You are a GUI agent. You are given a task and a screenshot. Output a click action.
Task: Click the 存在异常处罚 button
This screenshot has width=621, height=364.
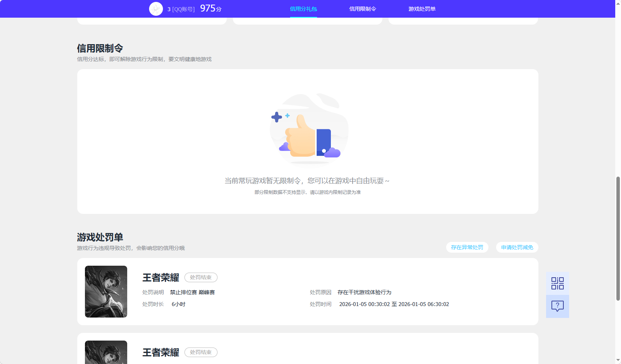467,247
